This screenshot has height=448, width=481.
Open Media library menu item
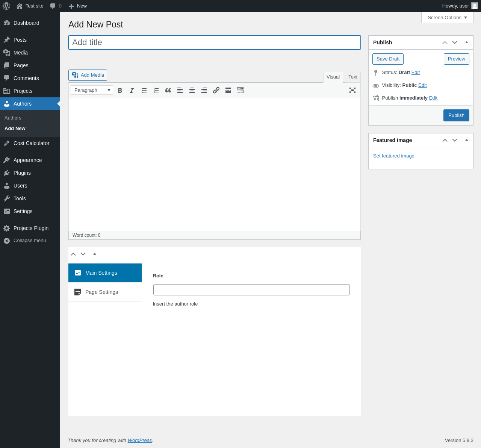(30, 53)
